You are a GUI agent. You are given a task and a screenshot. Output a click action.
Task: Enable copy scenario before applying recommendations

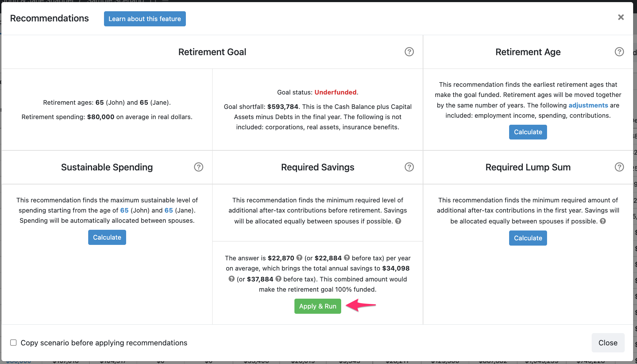click(x=13, y=343)
